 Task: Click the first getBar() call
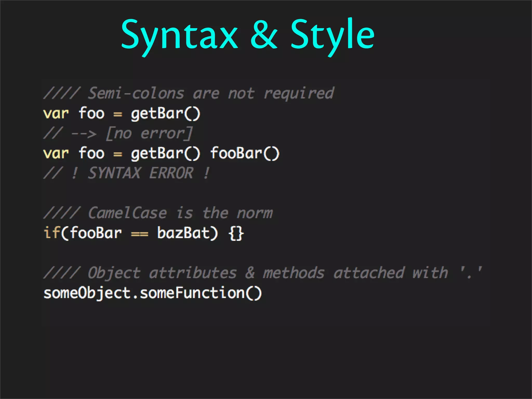165,114
